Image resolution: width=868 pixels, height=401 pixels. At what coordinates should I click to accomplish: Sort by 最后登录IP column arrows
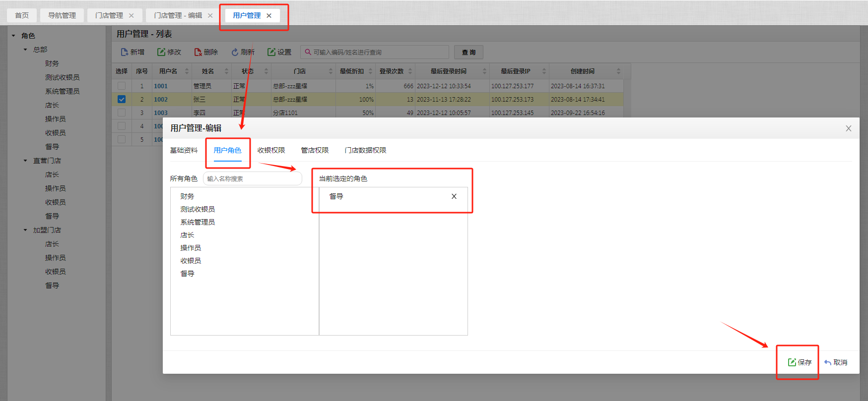544,71
